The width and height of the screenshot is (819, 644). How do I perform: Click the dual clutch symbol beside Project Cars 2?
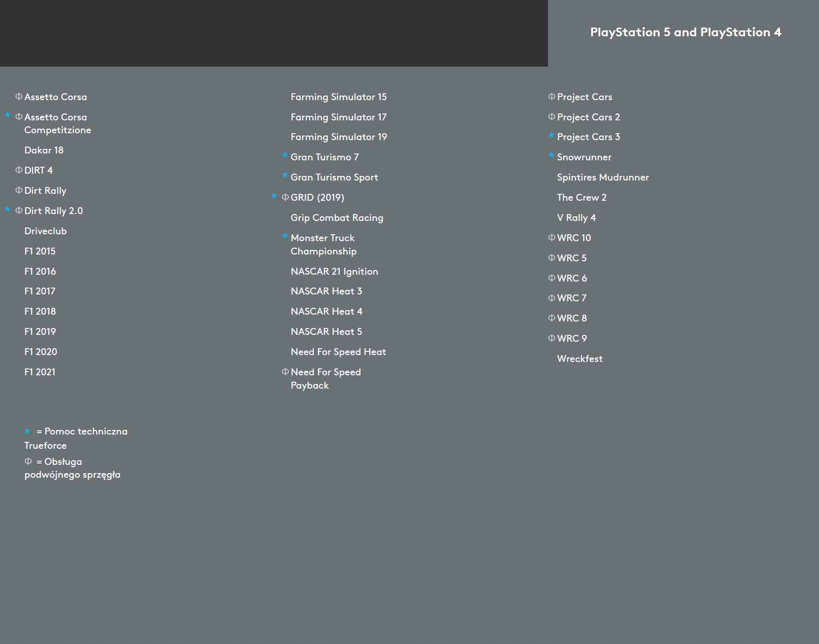pos(552,117)
